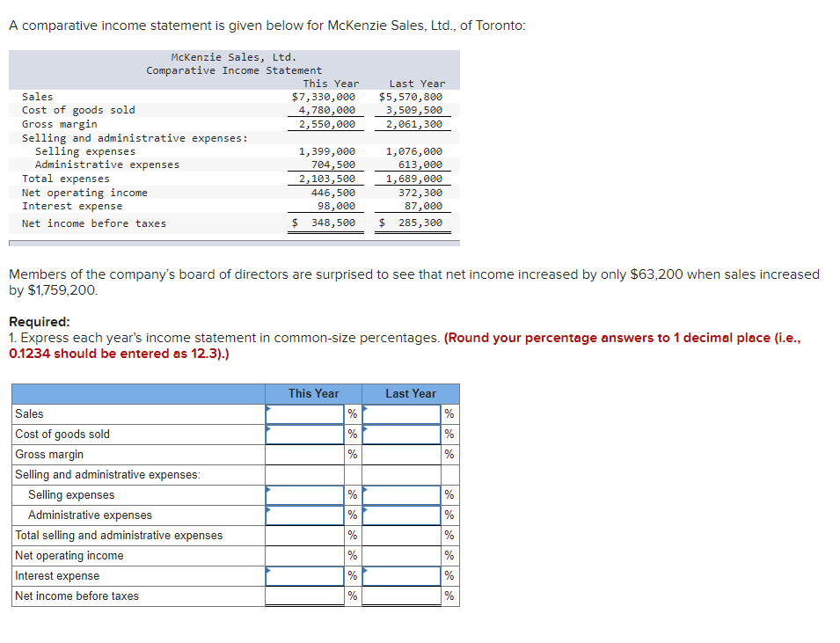Click the Selling expenses This Year input box

pyautogui.click(x=303, y=494)
